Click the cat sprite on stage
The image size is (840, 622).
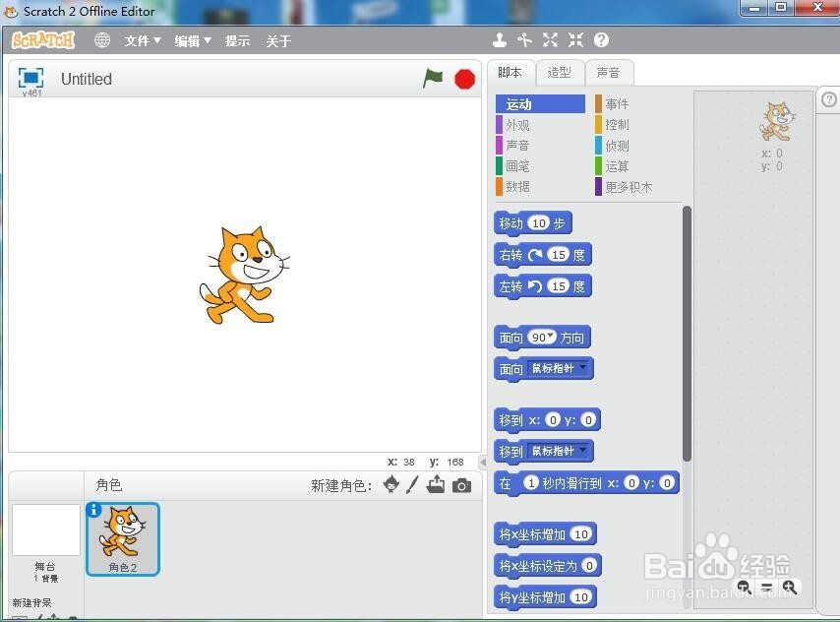click(x=244, y=275)
